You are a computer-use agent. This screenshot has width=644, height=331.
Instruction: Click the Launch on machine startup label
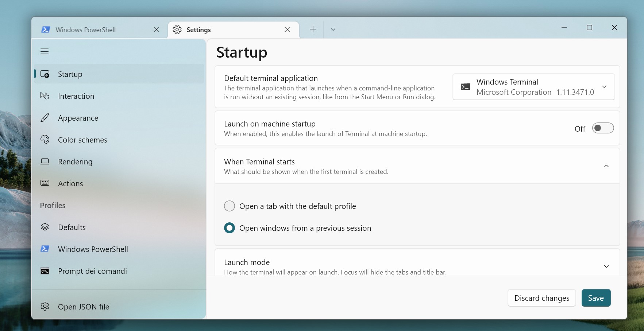pyautogui.click(x=270, y=124)
